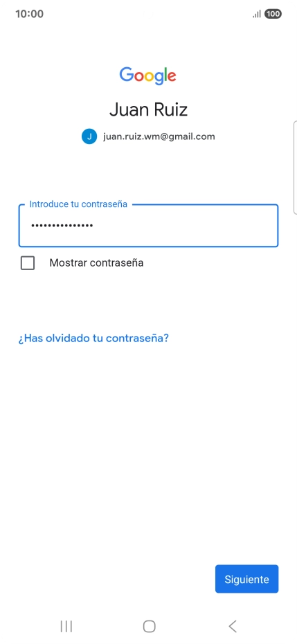The image size is (297, 644).
Task: Tap the masked password dots
Action: click(62, 226)
